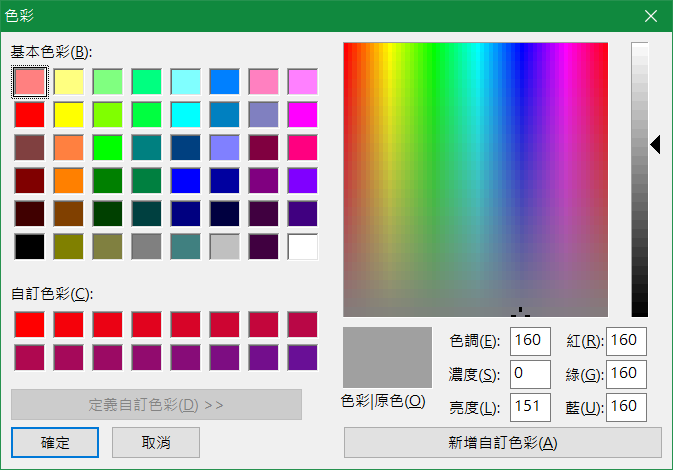Select the light silver basic color swatch
The height and width of the screenshot is (470, 673).
[224, 247]
